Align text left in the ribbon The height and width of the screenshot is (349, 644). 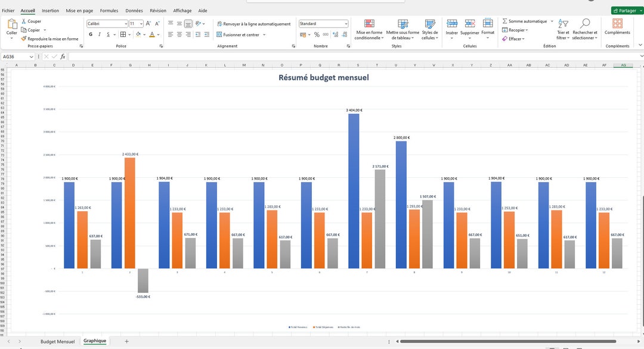point(171,35)
